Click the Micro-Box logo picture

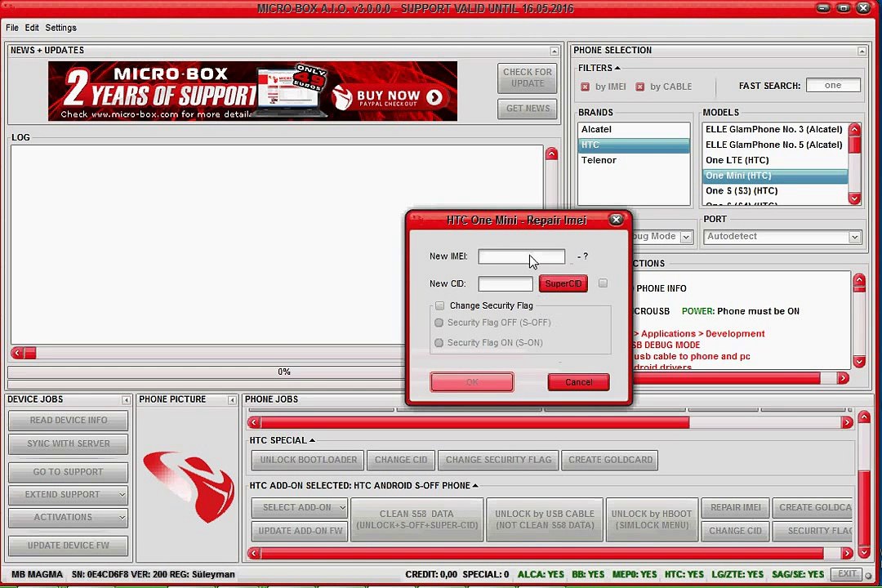pos(189,487)
